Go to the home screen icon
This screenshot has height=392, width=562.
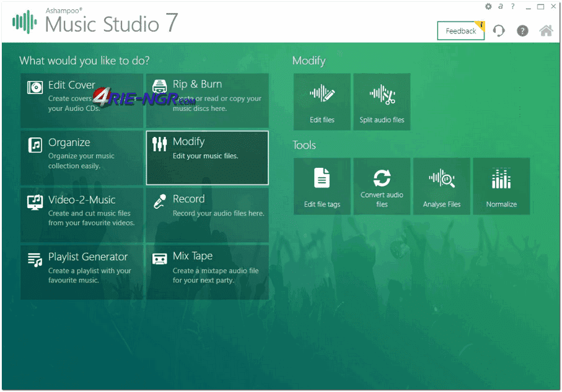[x=546, y=31]
